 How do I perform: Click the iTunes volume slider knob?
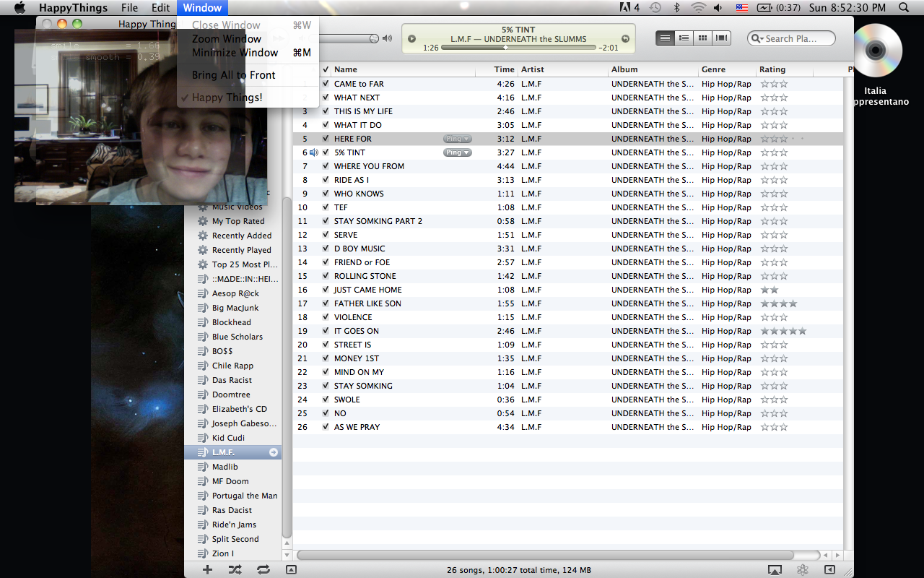(374, 38)
